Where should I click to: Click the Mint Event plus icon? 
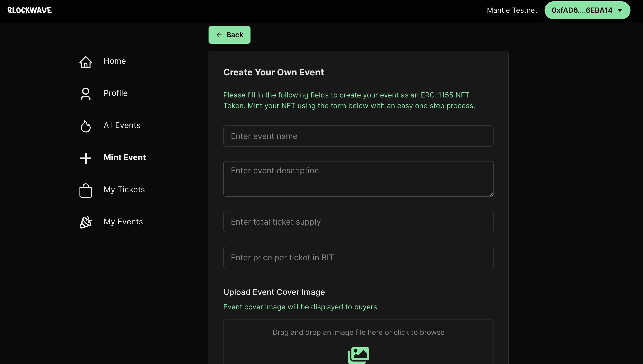pos(86,158)
